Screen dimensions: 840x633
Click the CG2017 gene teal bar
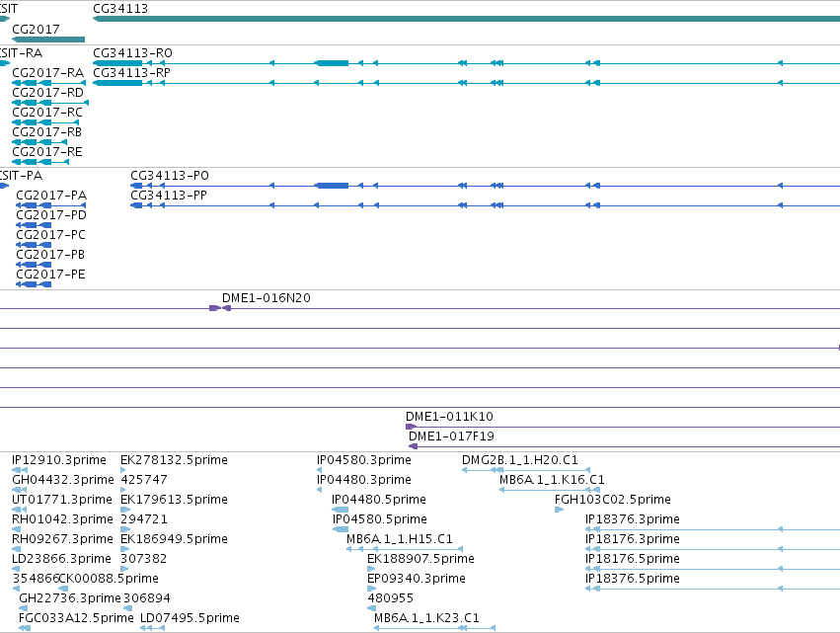tap(48, 40)
